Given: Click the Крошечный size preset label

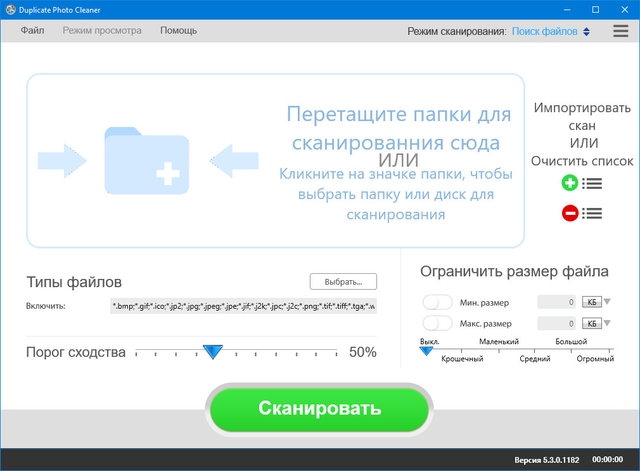Looking at the screenshot, I should click(462, 359).
